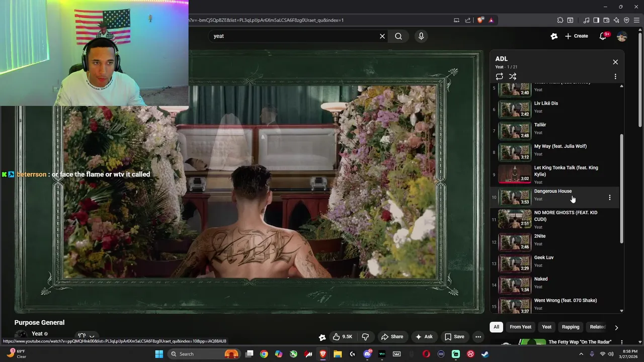Open Chrome from the taskbar
Screen dimensions: 644x362
[x=264, y=354]
